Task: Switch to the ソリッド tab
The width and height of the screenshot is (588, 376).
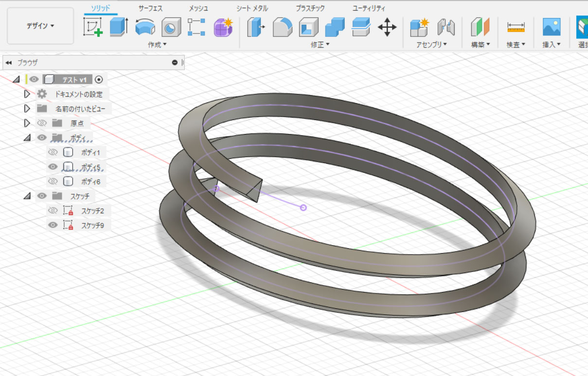Action: pyautogui.click(x=101, y=8)
